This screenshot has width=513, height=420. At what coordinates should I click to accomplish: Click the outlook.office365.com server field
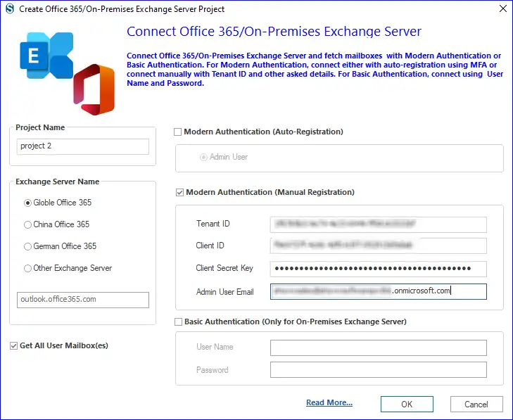pyautogui.click(x=83, y=300)
